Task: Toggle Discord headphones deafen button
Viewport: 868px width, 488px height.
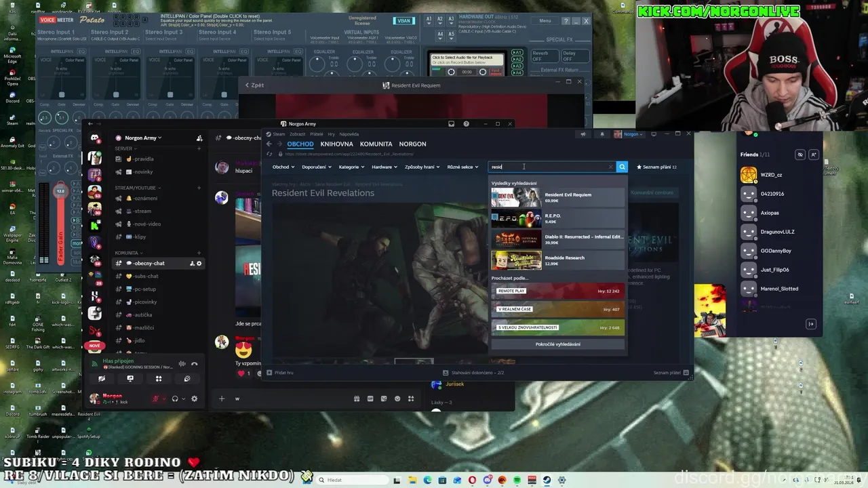Action: tap(175, 399)
